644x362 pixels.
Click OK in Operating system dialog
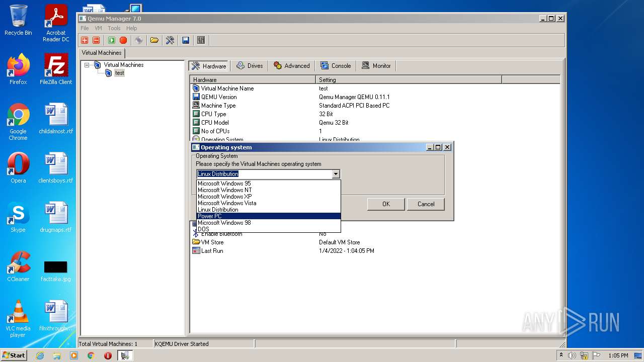(x=386, y=204)
